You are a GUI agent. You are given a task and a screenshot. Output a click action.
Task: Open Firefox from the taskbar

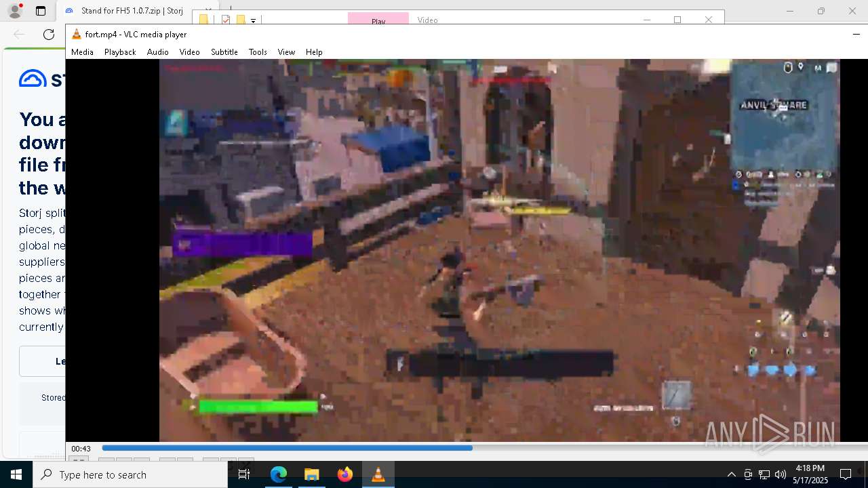click(344, 474)
